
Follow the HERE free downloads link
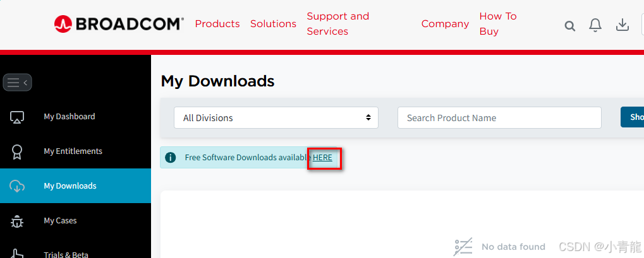[x=322, y=158]
